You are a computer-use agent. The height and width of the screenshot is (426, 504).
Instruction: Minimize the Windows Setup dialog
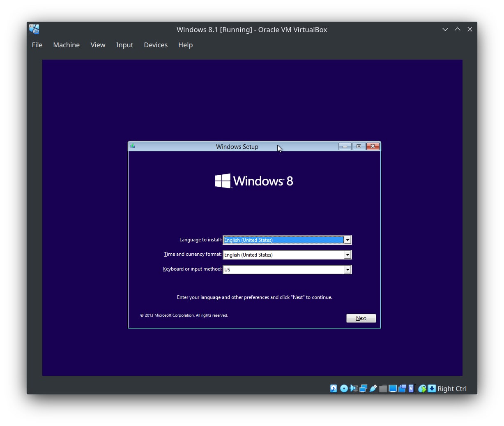click(345, 146)
